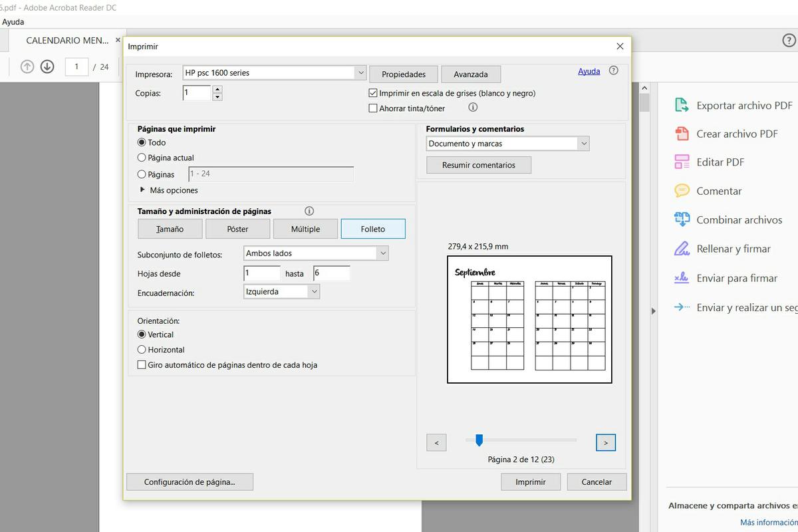Expand the Subconjunto de folletos dropdown
The height and width of the screenshot is (532, 798).
(382, 253)
